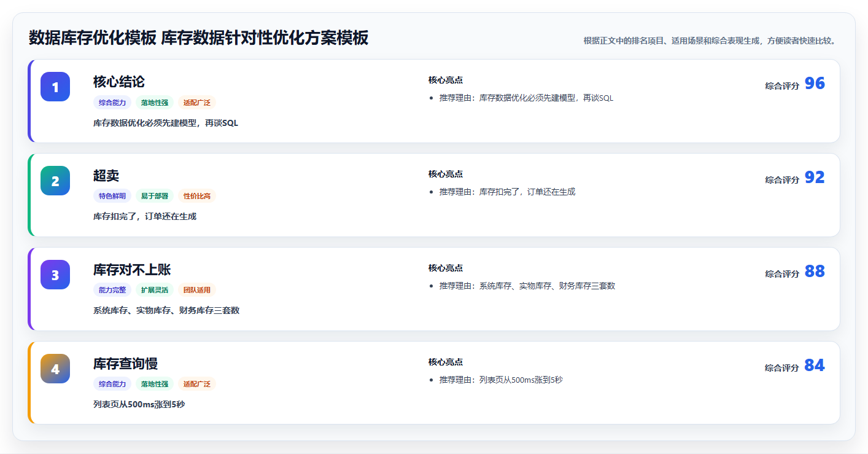Click 综合评分 label beside 92

782,180
